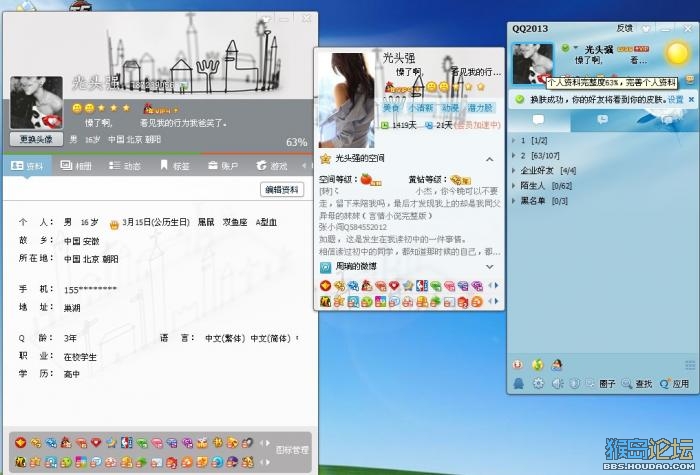Open message manager speaker icon in QQ panel
This screenshot has height=475, width=700.
pos(557,383)
